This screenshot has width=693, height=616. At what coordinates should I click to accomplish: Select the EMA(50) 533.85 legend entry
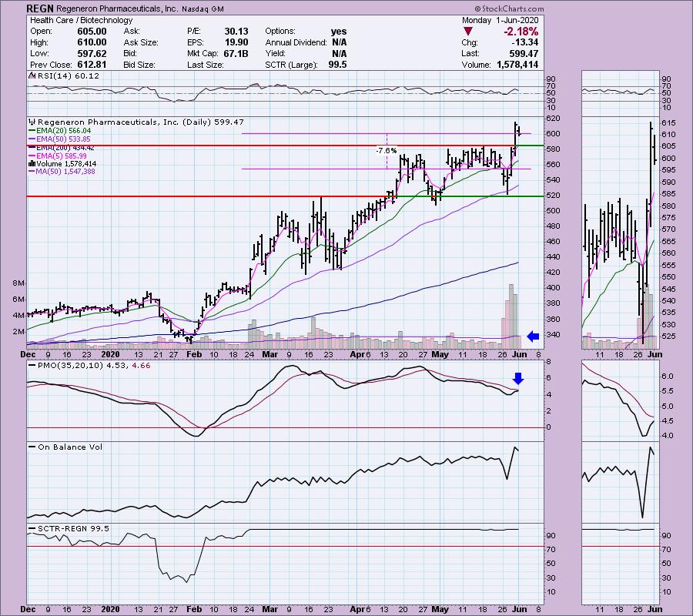pos(59,139)
